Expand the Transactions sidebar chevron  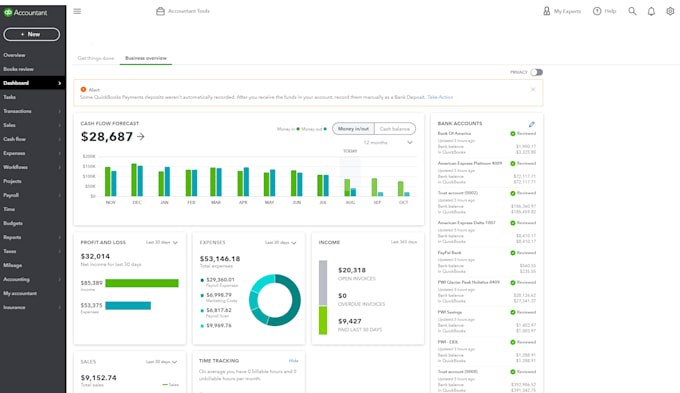59,111
